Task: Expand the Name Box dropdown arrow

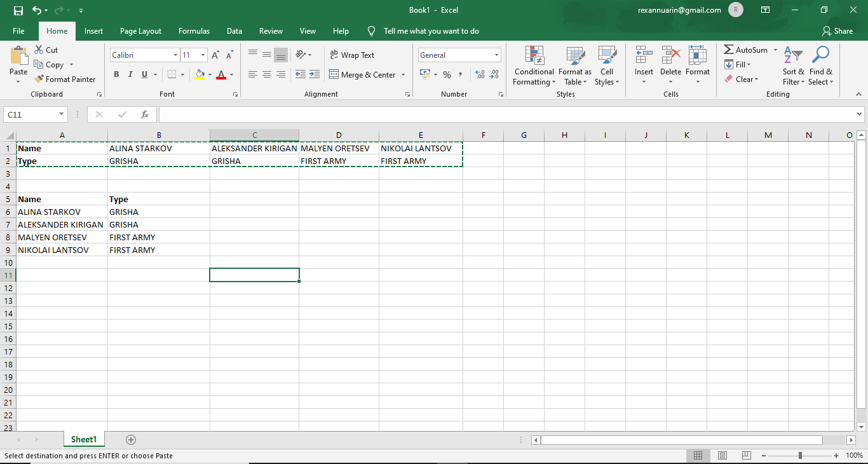Action: 62,114
